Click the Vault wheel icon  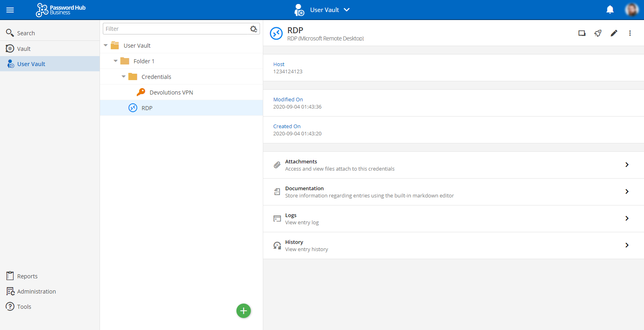(x=10, y=48)
